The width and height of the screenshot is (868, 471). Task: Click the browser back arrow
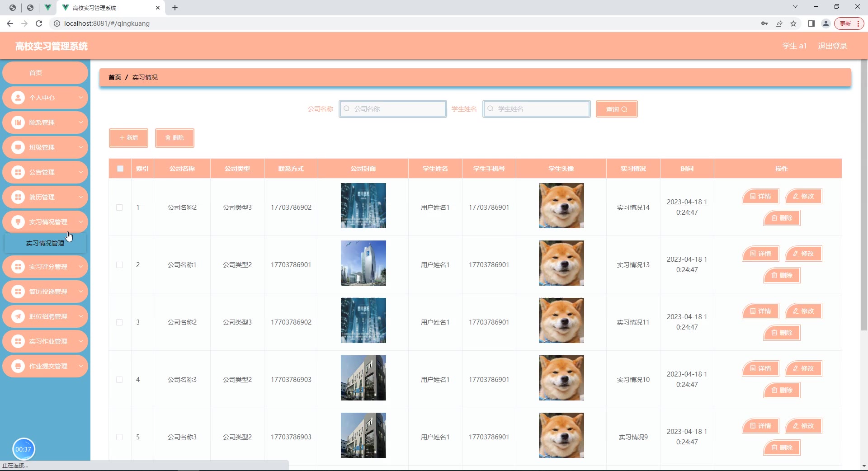click(10, 24)
